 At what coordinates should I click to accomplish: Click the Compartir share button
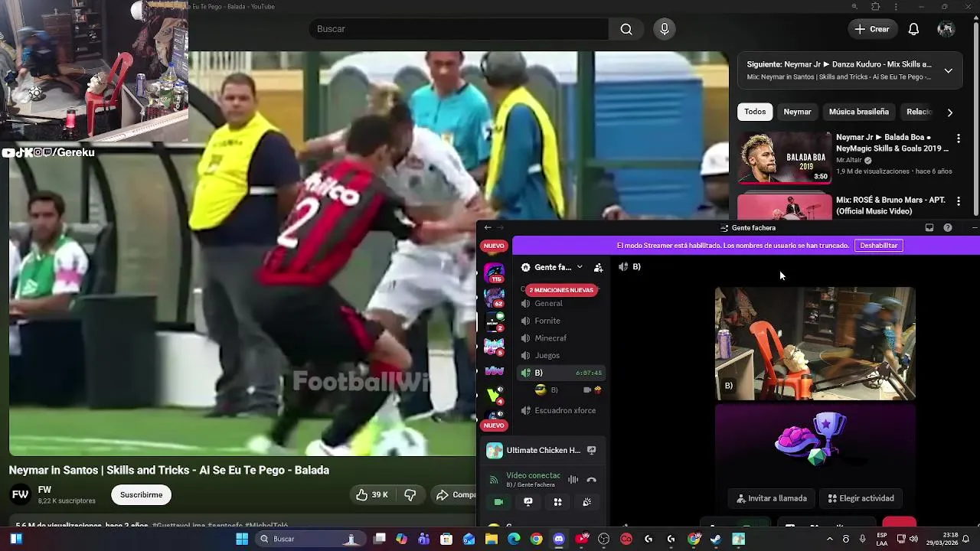coord(455,495)
